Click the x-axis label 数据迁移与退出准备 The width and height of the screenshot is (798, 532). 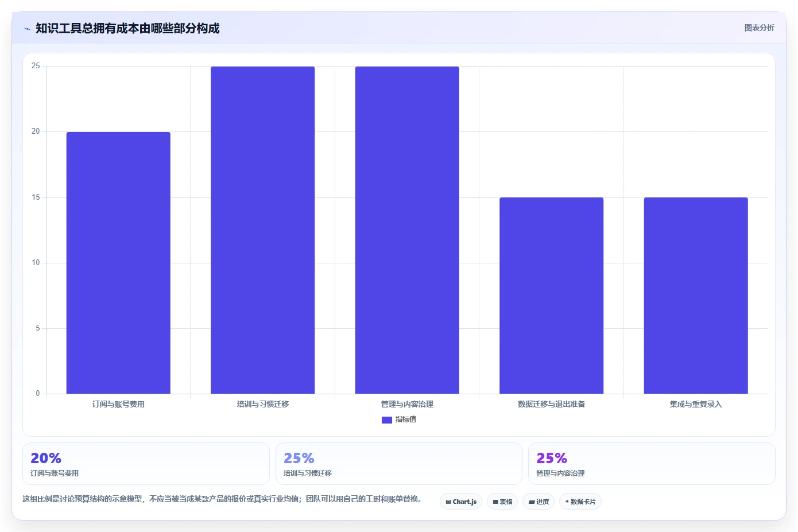click(x=551, y=404)
